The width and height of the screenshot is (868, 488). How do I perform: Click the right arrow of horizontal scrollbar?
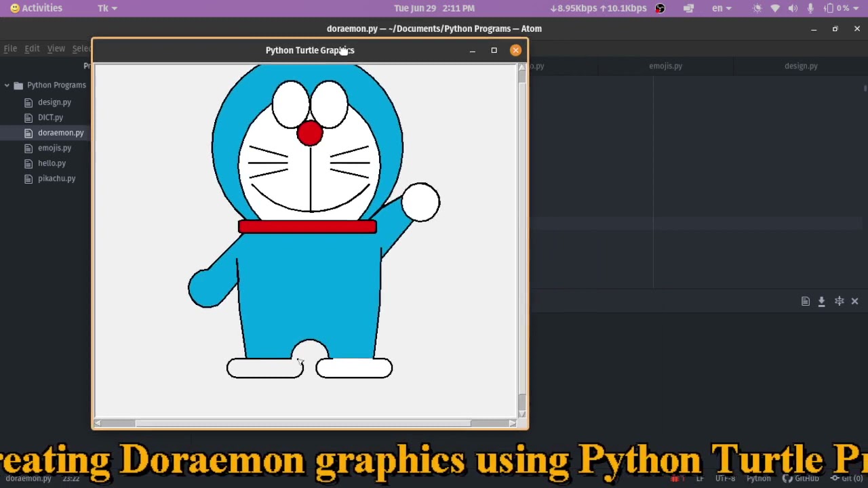coord(512,423)
